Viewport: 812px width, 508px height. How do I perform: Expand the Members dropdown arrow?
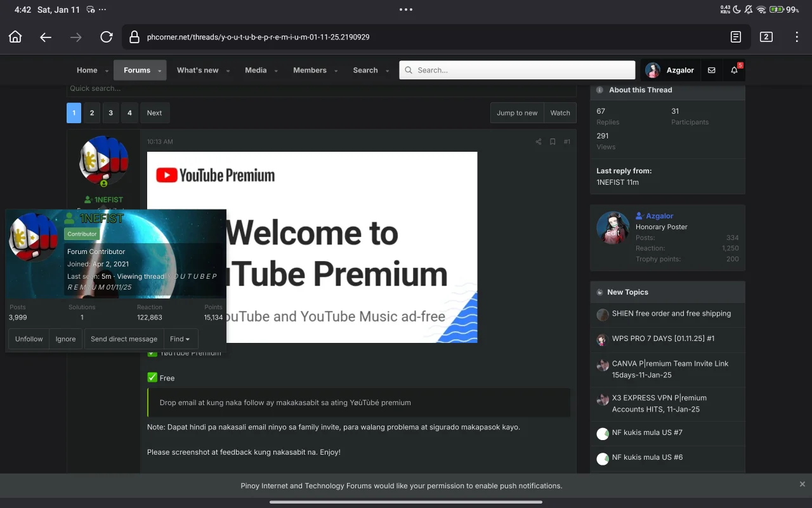(336, 70)
